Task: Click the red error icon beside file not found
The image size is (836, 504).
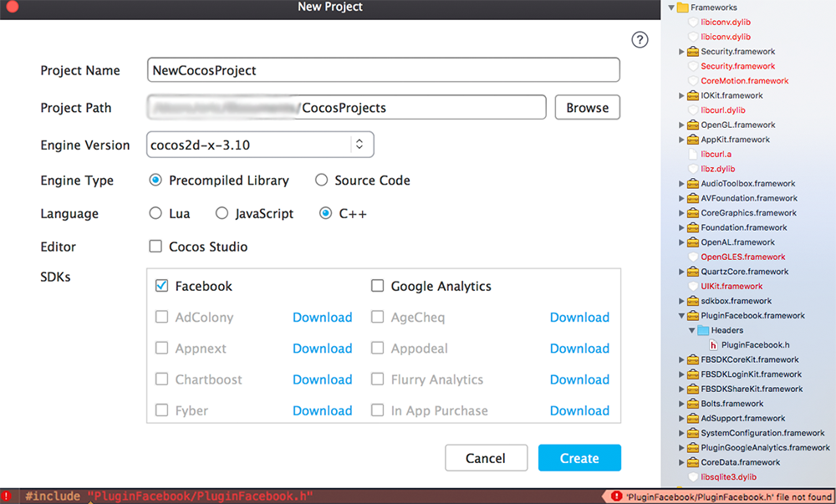Action: (617, 496)
